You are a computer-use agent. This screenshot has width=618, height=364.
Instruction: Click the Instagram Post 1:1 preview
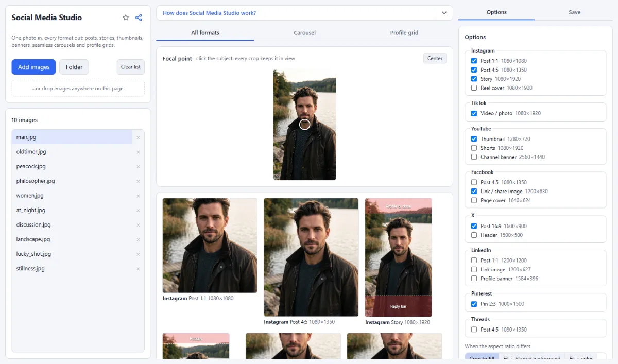click(x=210, y=246)
